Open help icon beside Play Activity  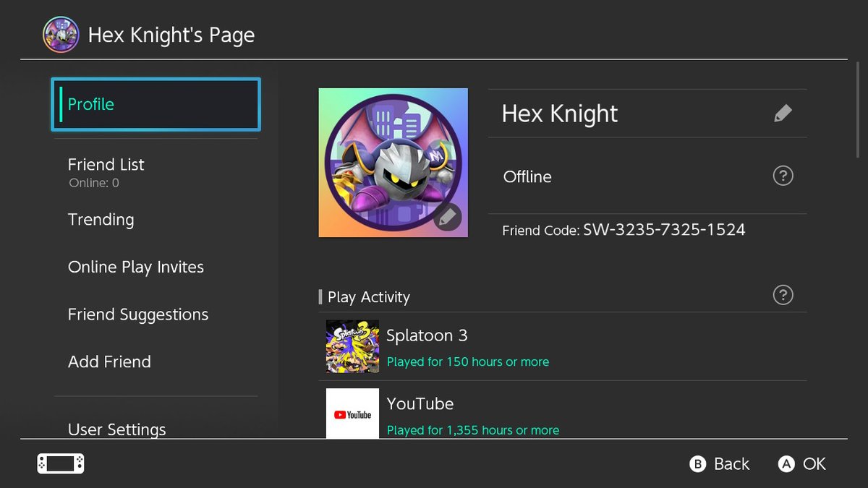pos(783,295)
